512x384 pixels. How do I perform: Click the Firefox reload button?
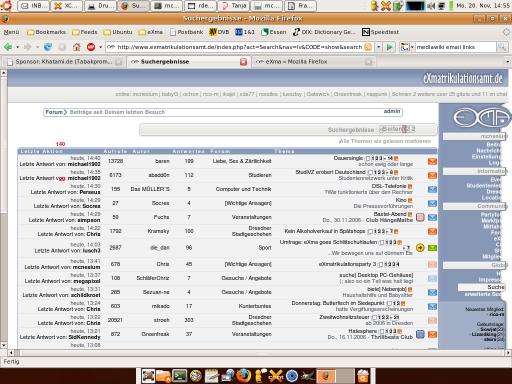click(x=48, y=47)
